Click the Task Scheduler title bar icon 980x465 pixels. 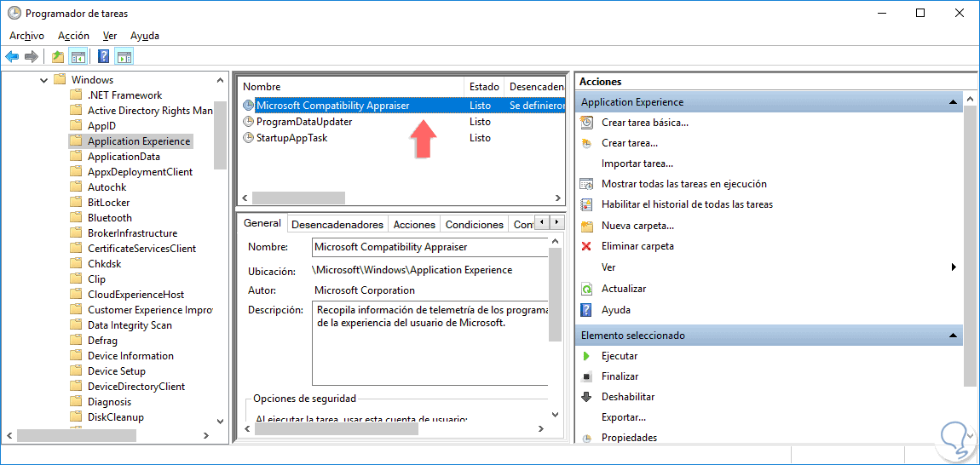[x=13, y=13]
